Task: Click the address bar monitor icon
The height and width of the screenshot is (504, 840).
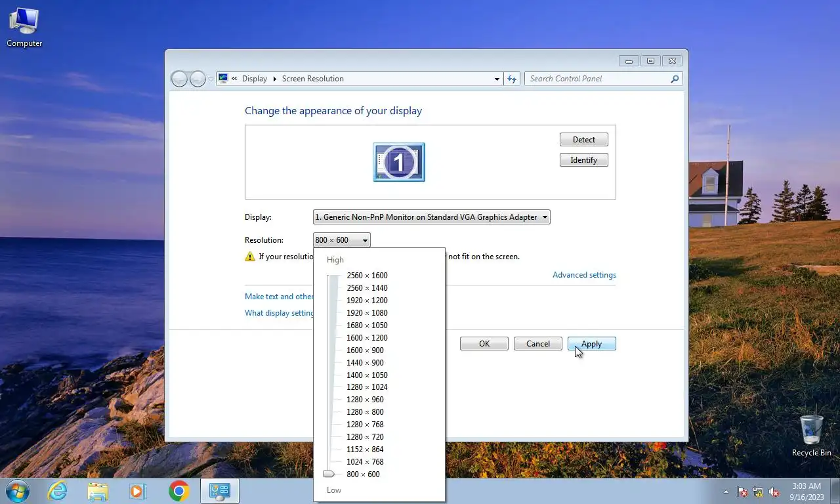Action: tap(223, 78)
